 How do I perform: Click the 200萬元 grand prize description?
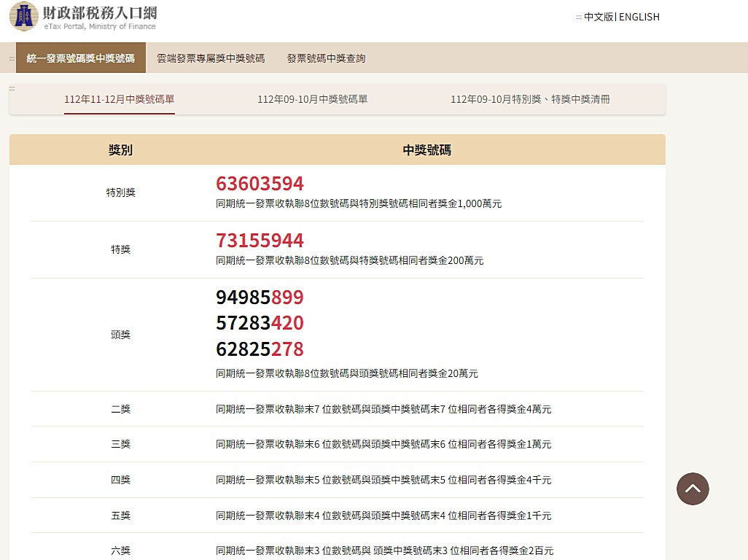tap(350, 260)
